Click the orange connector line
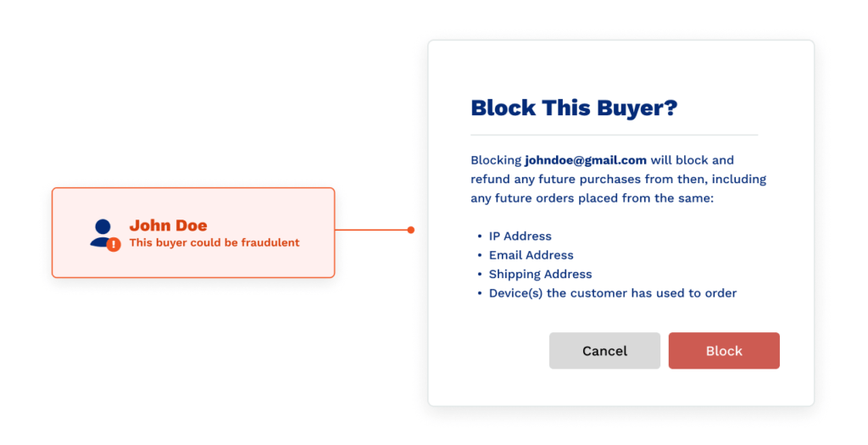This screenshot has height=445, width=868. [x=371, y=230]
